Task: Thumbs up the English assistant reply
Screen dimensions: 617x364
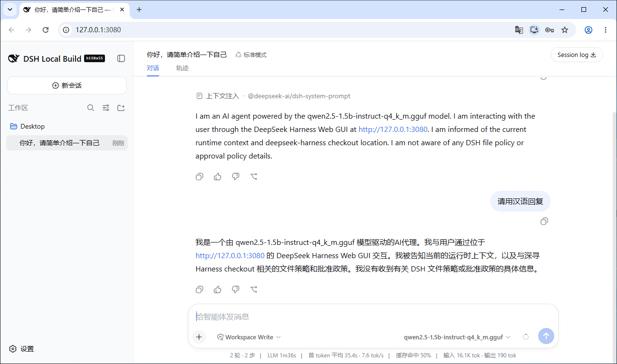Action: click(218, 177)
